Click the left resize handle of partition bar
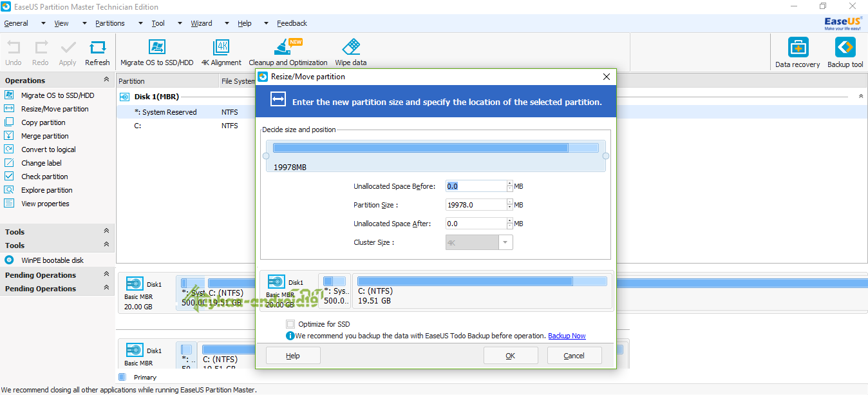The image size is (868, 395). 266,156
